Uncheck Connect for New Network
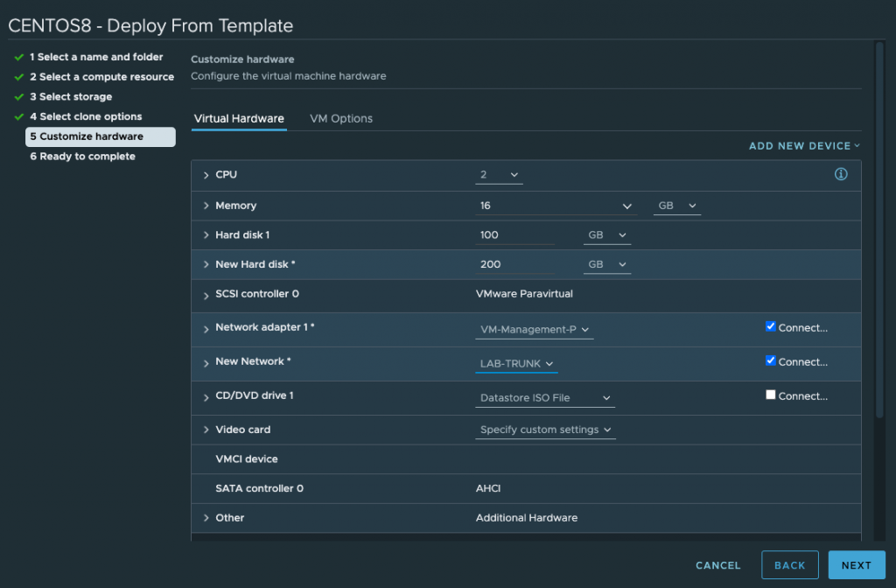This screenshot has width=896, height=588. coord(770,360)
